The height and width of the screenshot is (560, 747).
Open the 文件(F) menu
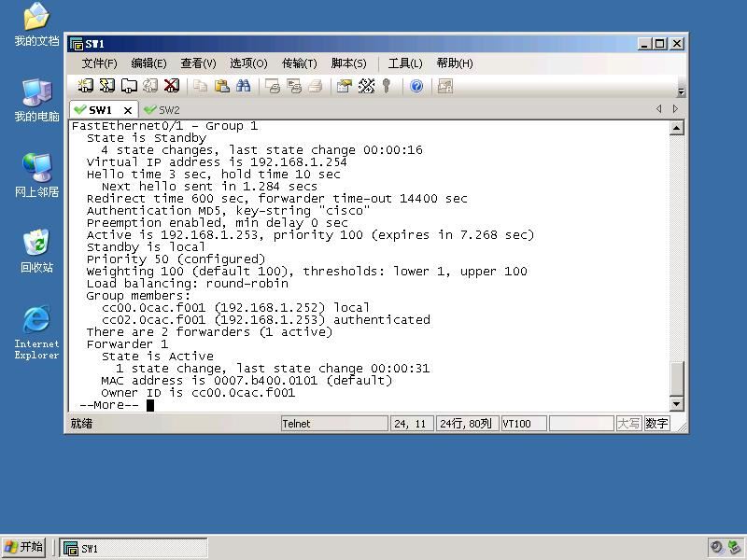point(99,63)
